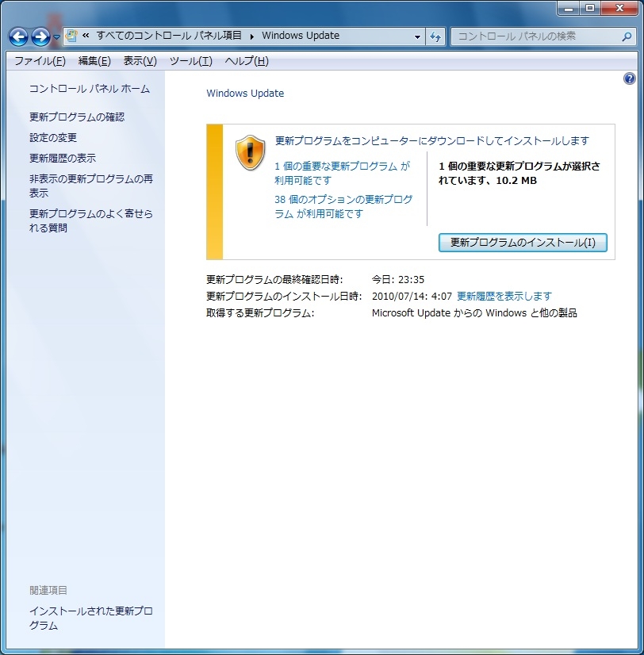The height and width of the screenshot is (655, 644).
Task: Click the 10.2 MB selected update text
Action: click(516, 181)
